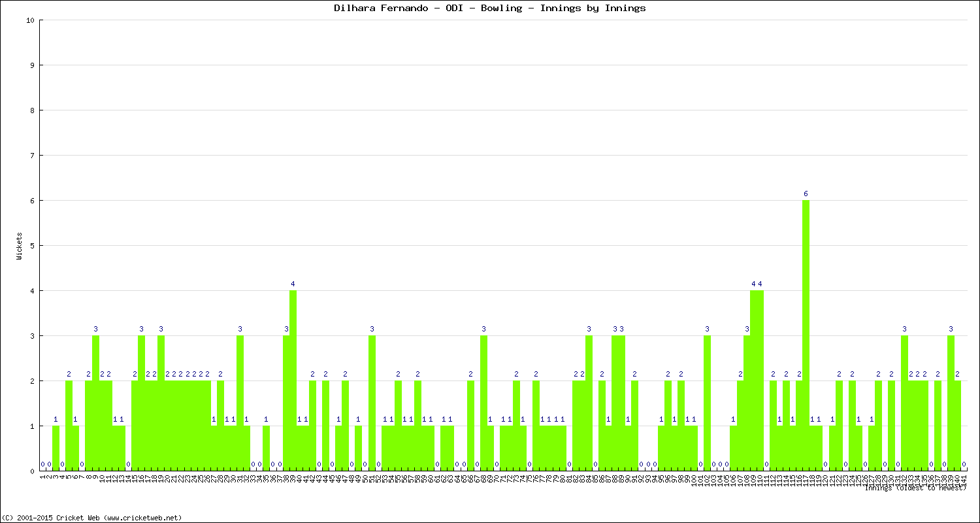This screenshot has height=523, width=980.
Task: Click the y-axis tick label '10'
Action: (x=30, y=20)
